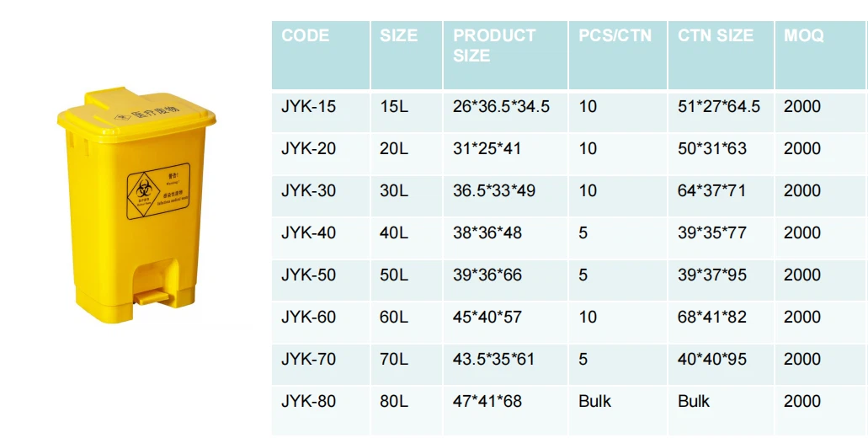The height and width of the screenshot is (438, 868).
Task: Click the yellow bin lid
Action: (134, 113)
